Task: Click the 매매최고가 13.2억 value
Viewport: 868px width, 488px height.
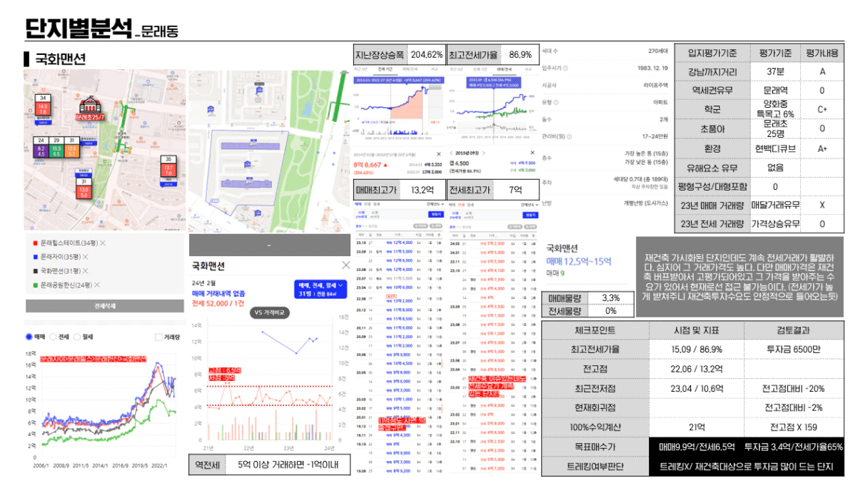Action: [423, 190]
